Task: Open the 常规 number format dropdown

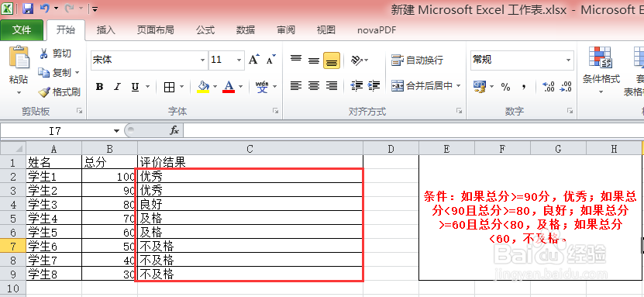Action: 568,60
